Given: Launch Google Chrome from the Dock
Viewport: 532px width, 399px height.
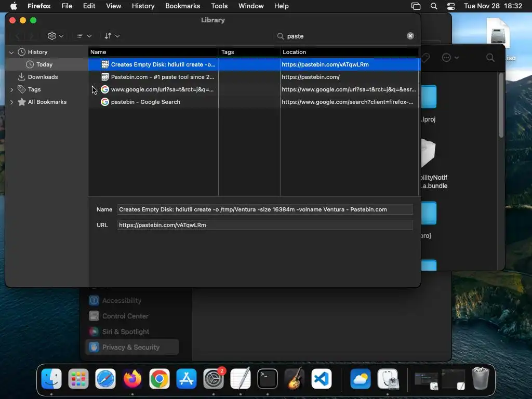Looking at the screenshot, I should point(159,379).
